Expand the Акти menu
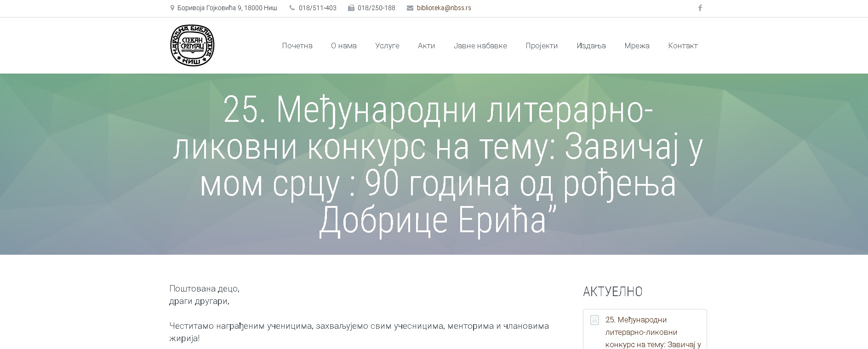This screenshot has height=349, width=868. pyautogui.click(x=426, y=46)
